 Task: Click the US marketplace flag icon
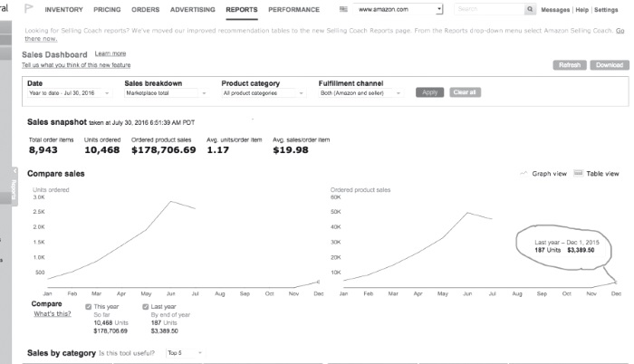pos(344,9)
